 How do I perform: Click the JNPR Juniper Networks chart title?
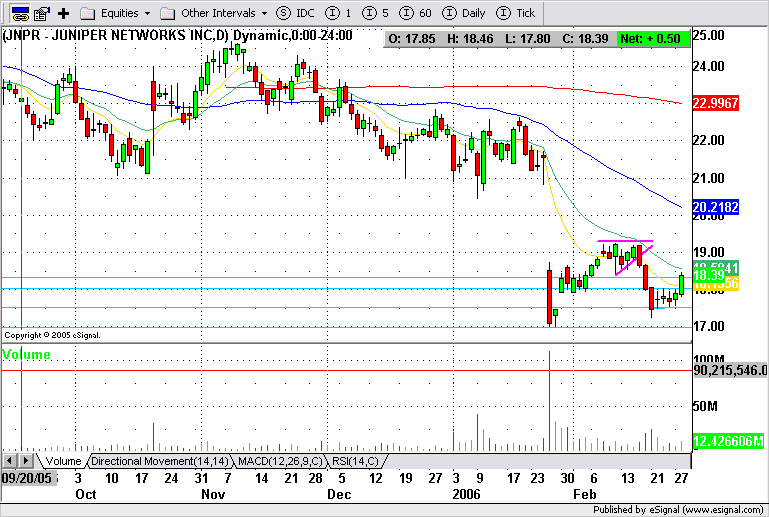click(177, 36)
